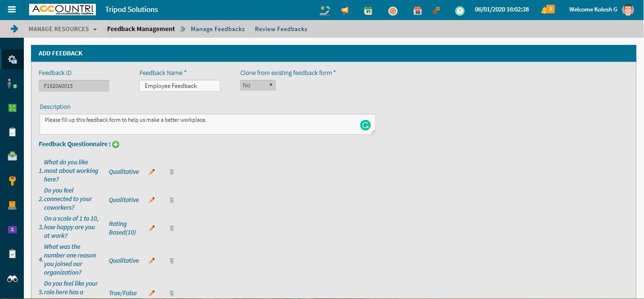Open the Manage Feedbacks tab

pyautogui.click(x=218, y=29)
